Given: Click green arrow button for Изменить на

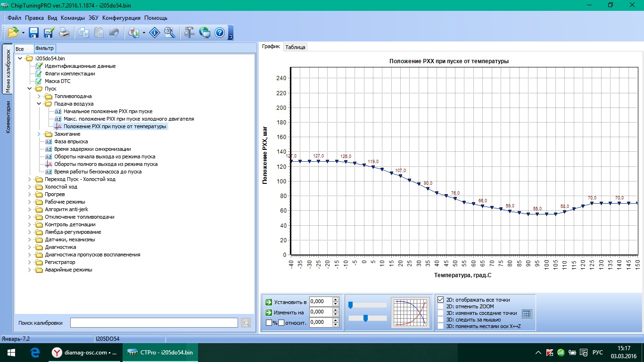Looking at the screenshot, I should 269,312.
